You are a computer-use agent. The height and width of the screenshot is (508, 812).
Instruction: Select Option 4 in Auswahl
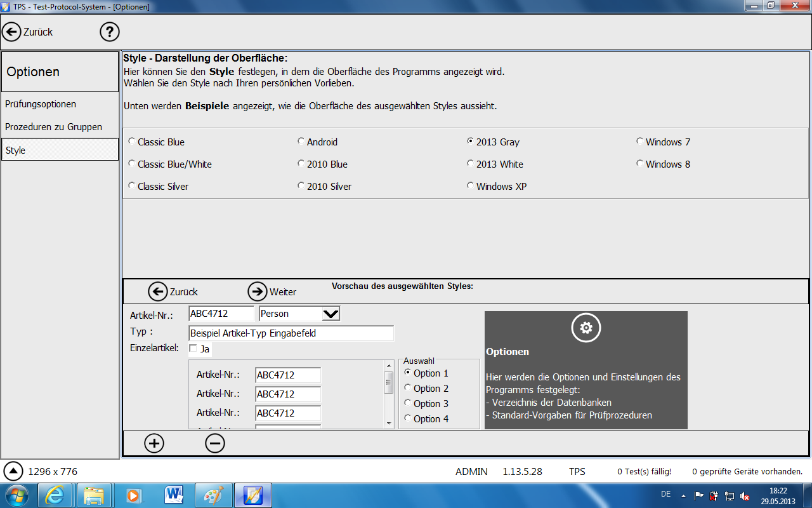426,418
